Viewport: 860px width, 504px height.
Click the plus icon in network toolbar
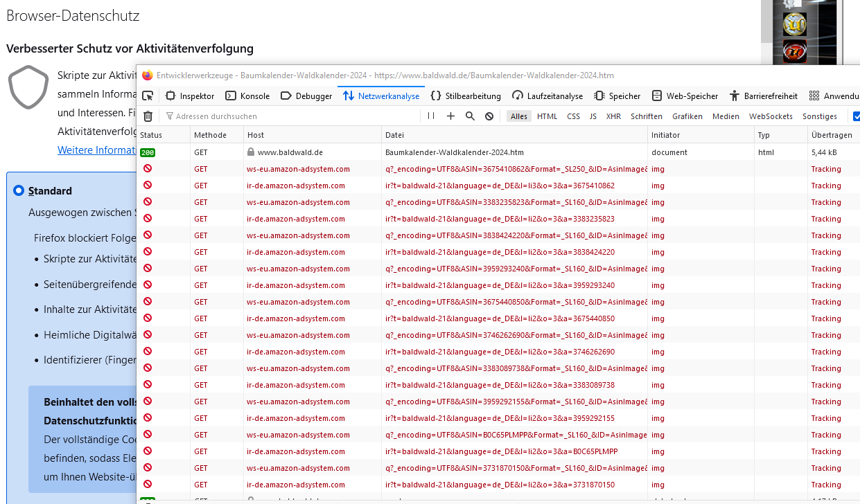450,116
